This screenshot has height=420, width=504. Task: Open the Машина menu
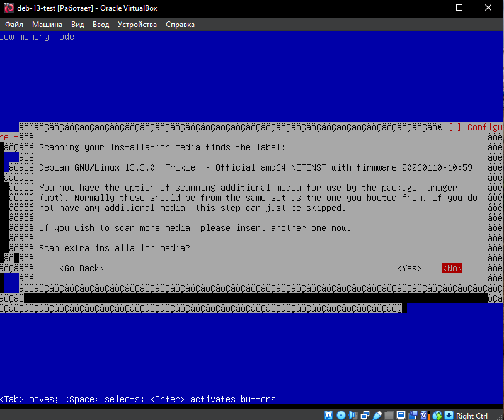[47, 25]
